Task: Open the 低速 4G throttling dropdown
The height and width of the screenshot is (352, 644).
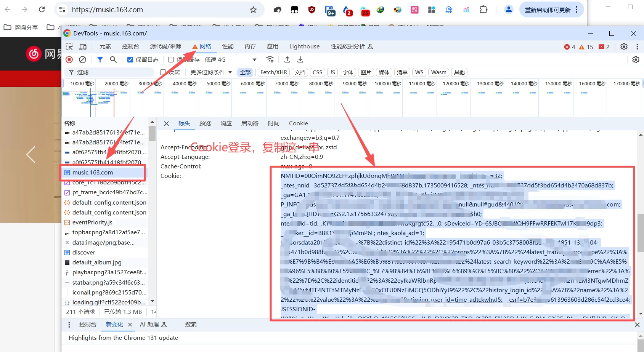Action: [230, 60]
